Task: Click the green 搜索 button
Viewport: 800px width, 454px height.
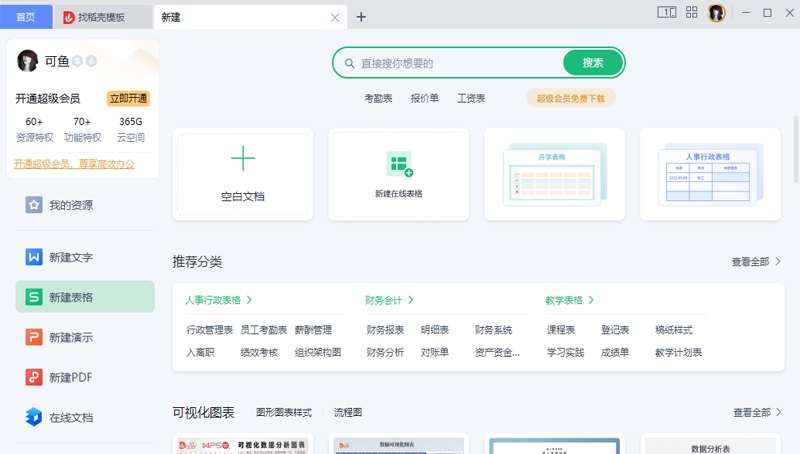Action: coord(593,63)
